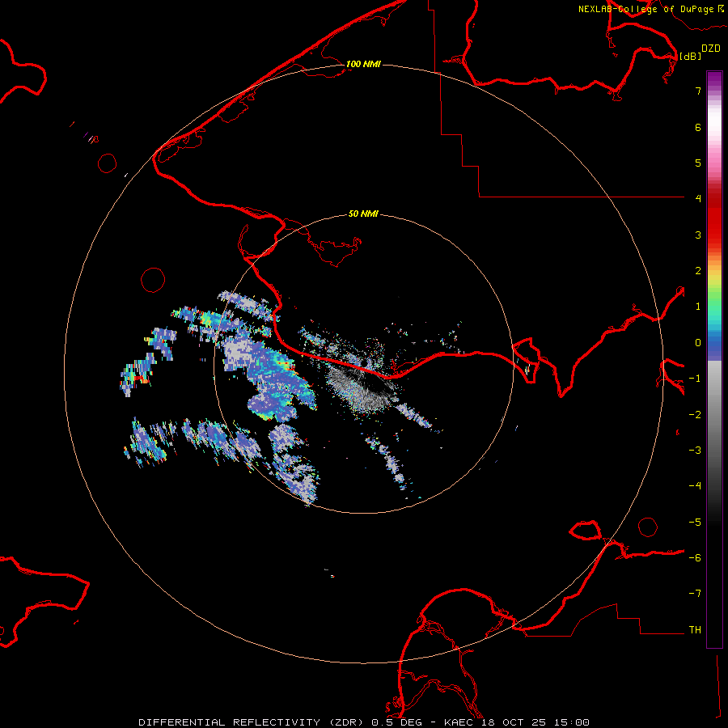
Task: Click the Differential Reflectivity caption at bottom
Action: [364, 722]
